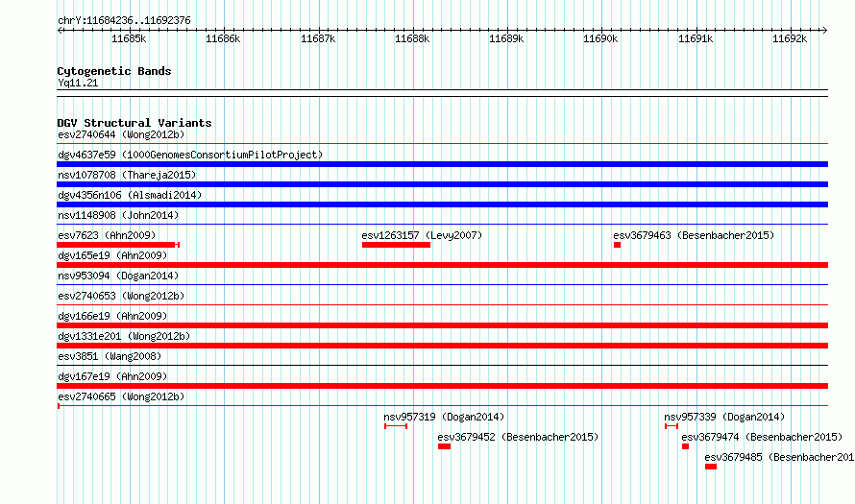Click esv3679474 (Besenbacher2015) label
This screenshot has width=855, height=504.
coord(762,437)
